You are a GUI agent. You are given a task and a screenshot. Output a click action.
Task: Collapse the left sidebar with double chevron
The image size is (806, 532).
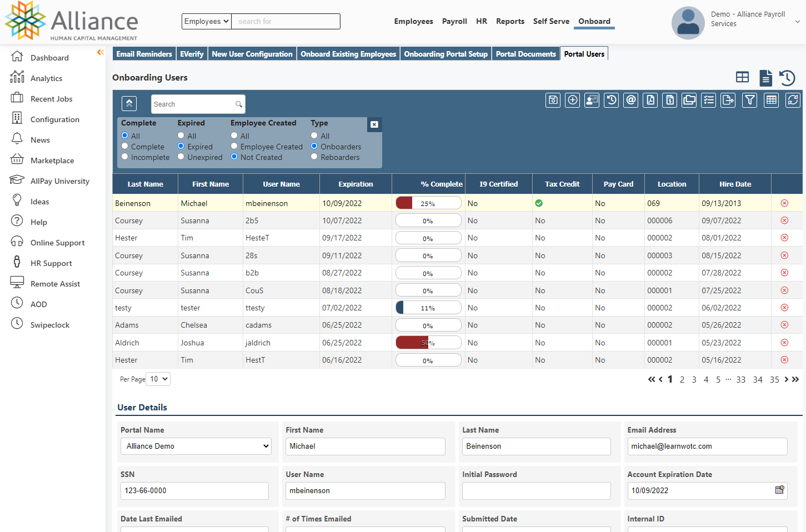coord(101,52)
